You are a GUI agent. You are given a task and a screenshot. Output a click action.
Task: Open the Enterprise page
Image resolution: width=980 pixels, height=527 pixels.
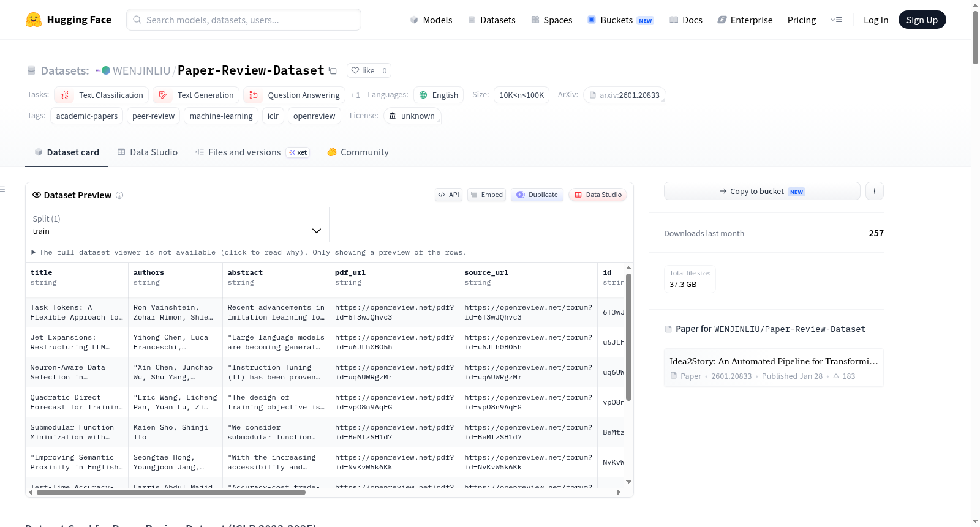pyautogui.click(x=745, y=20)
